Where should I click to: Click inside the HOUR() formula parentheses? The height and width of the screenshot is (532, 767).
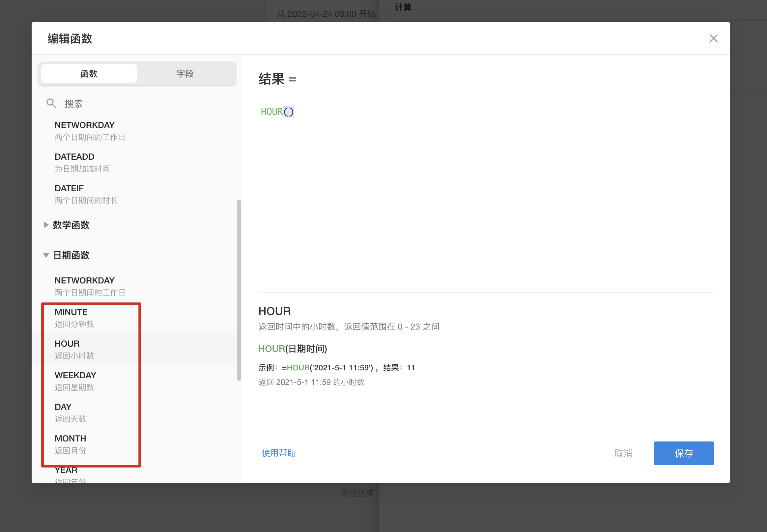click(289, 112)
